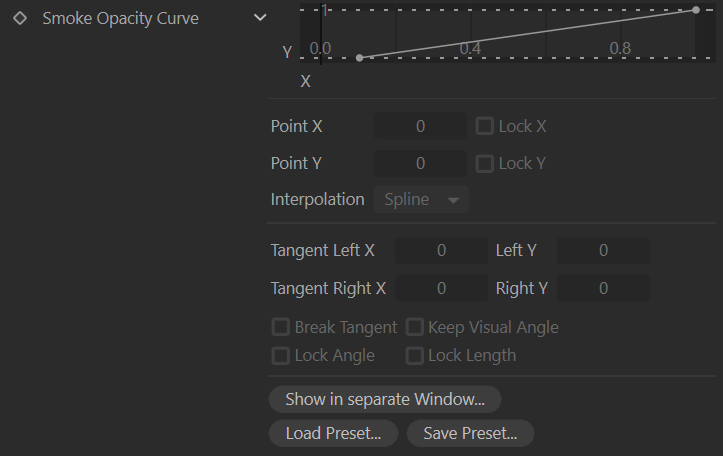Click Show in separate Window button
Viewport: 723px width, 456px height.
pos(385,399)
